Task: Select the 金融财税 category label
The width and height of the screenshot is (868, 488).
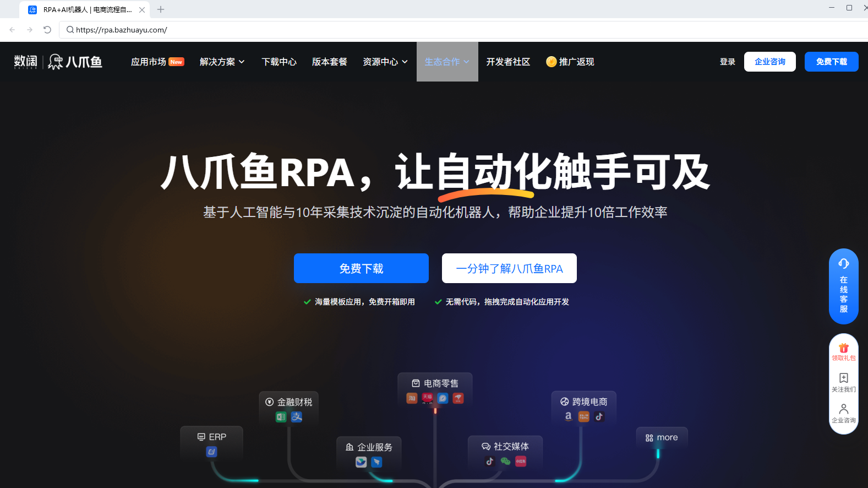Action: tap(294, 402)
